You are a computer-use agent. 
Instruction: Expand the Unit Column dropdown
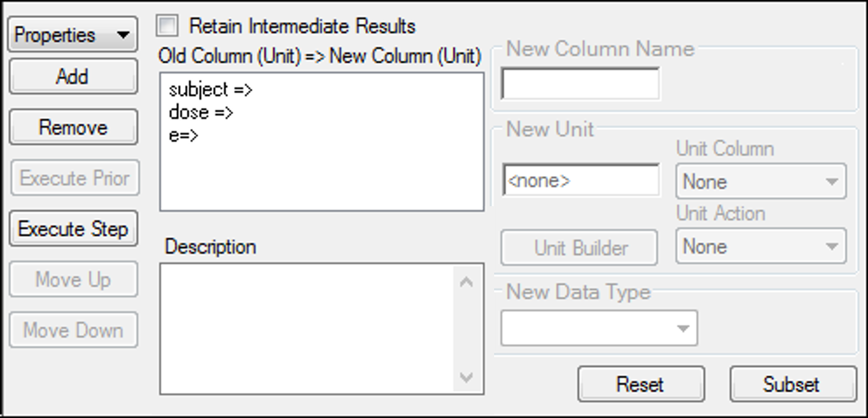pos(761,181)
